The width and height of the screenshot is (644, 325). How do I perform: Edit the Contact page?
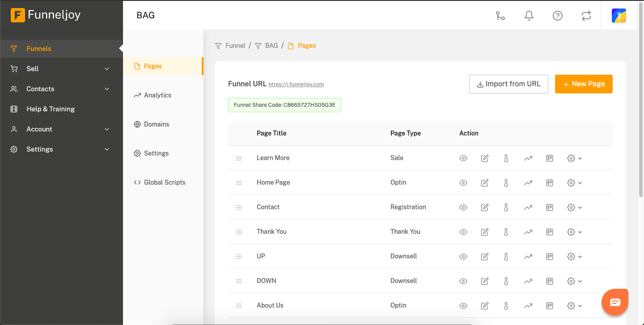485,207
